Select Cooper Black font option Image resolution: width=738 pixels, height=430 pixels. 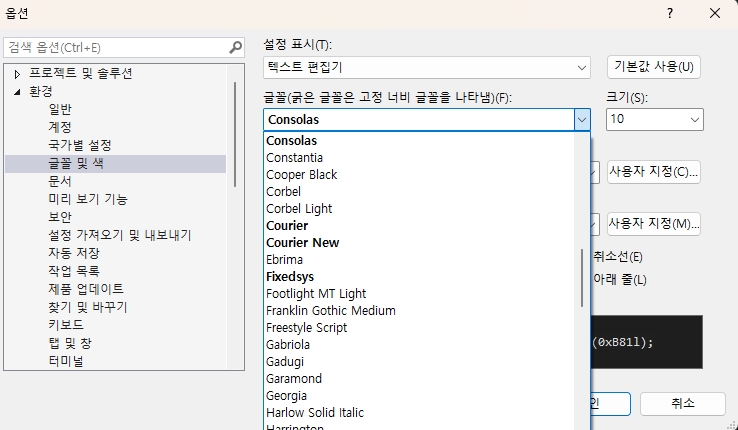pos(301,175)
